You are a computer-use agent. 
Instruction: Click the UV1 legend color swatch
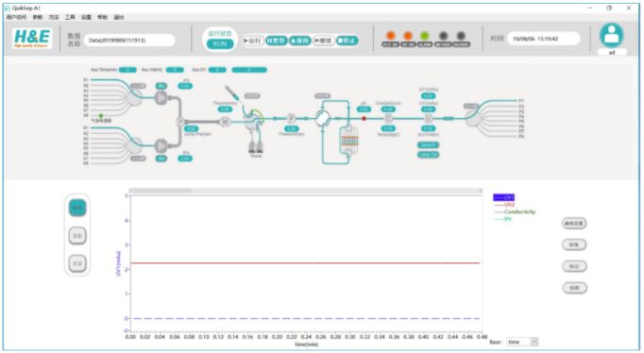(x=503, y=197)
